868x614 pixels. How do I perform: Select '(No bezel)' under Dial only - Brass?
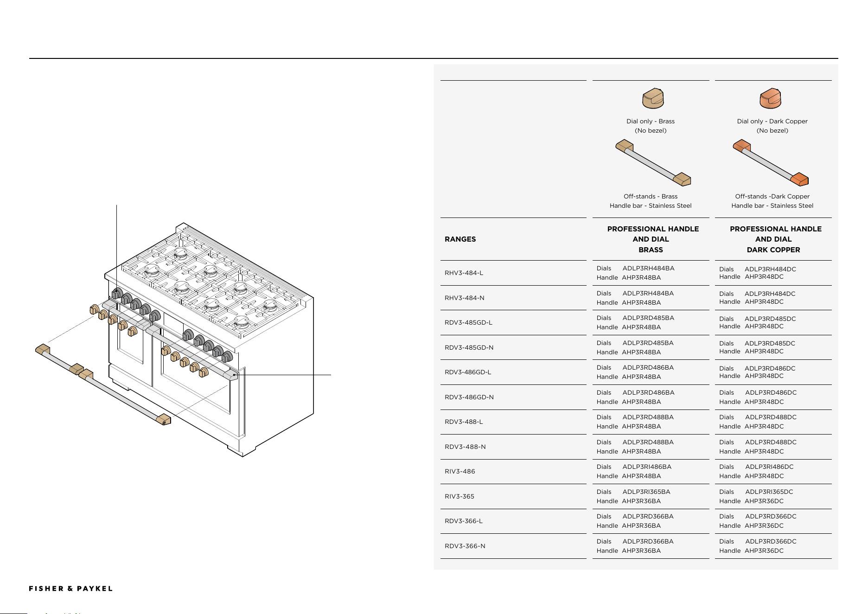pos(651,130)
